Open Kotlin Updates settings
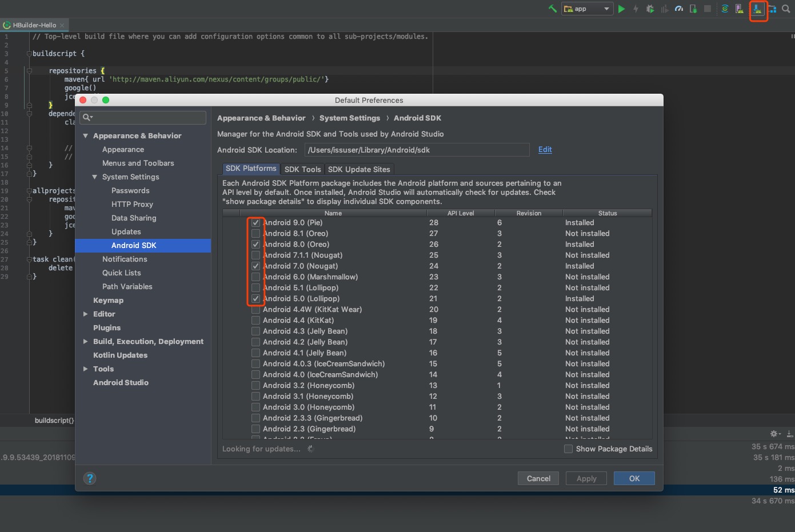Screen dimensions: 795x532 pos(120,355)
